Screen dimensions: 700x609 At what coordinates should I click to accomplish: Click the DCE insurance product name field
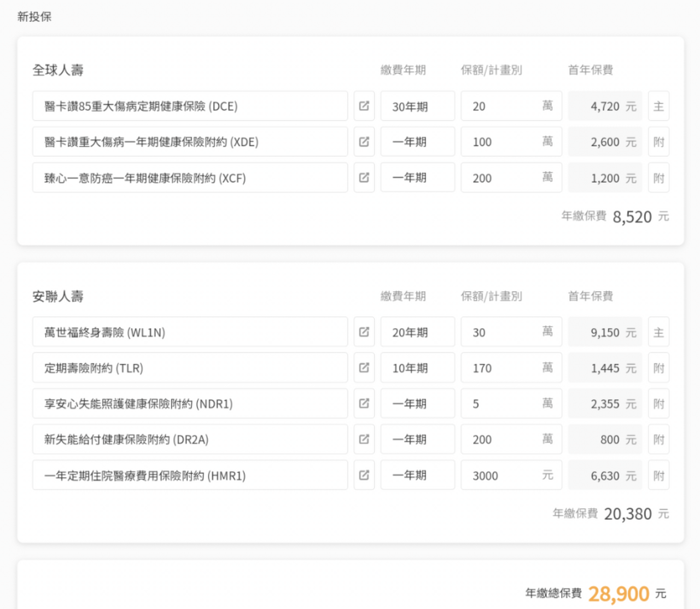[x=190, y=106]
